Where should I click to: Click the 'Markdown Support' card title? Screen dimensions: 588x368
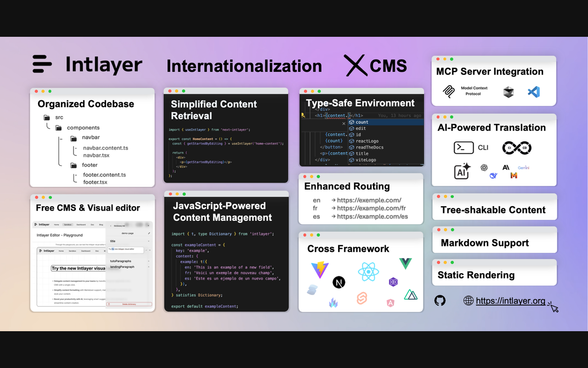(485, 243)
